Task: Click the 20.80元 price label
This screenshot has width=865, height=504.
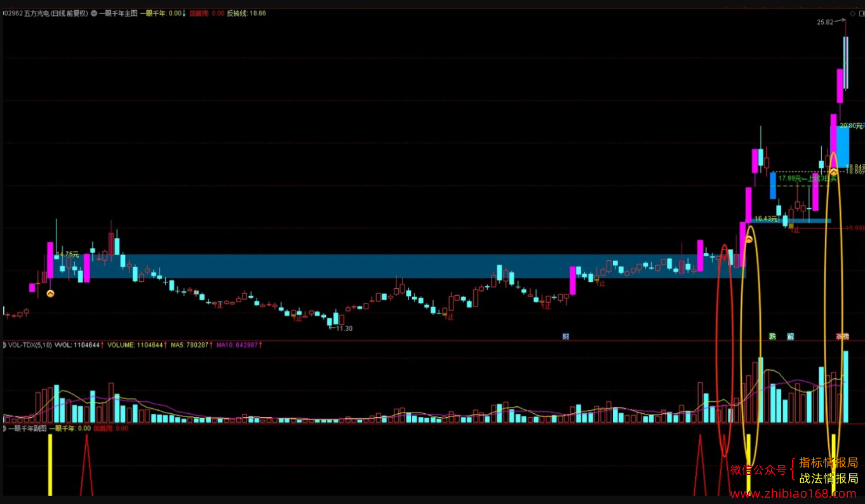Action: [852, 126]
